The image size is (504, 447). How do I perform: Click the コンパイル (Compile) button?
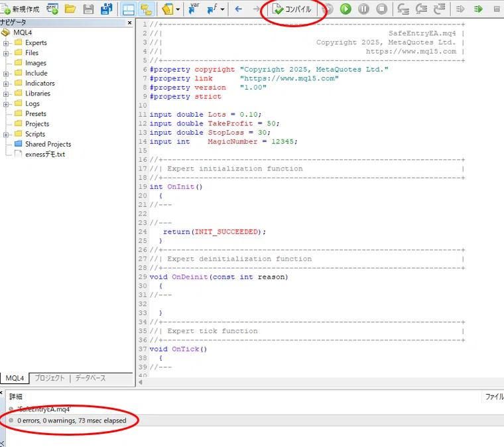coord(292,9)
